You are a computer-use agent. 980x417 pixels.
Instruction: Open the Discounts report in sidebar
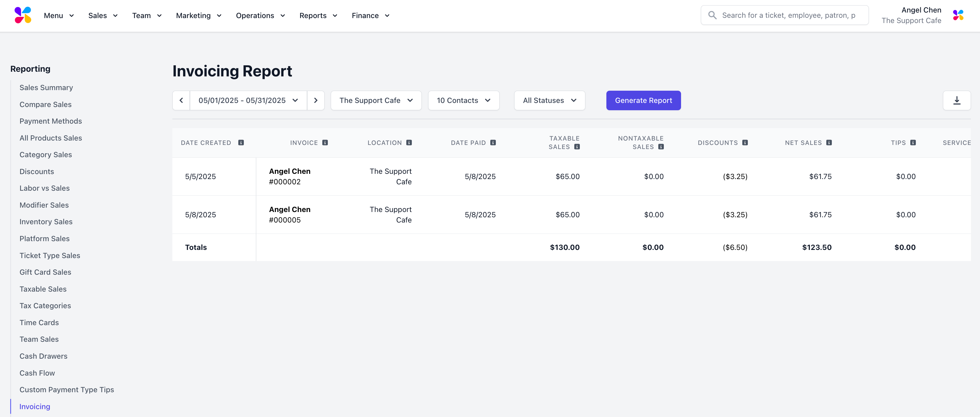[36, 171]
